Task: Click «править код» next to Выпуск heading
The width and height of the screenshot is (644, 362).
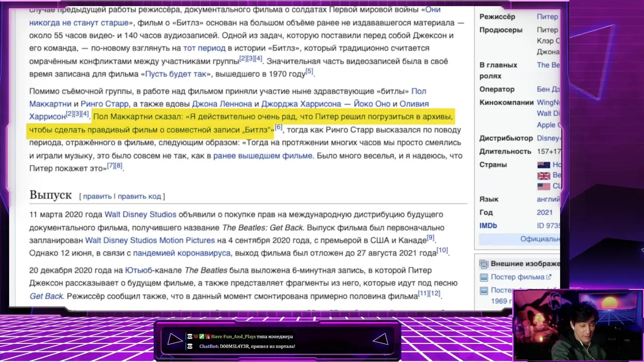Action: point(139,196)
